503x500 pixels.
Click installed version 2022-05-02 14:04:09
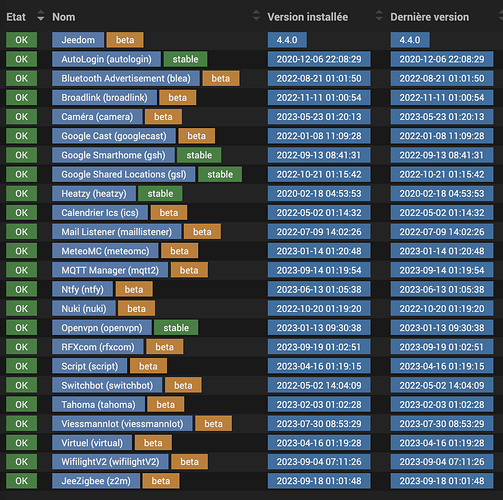(319, 385)
